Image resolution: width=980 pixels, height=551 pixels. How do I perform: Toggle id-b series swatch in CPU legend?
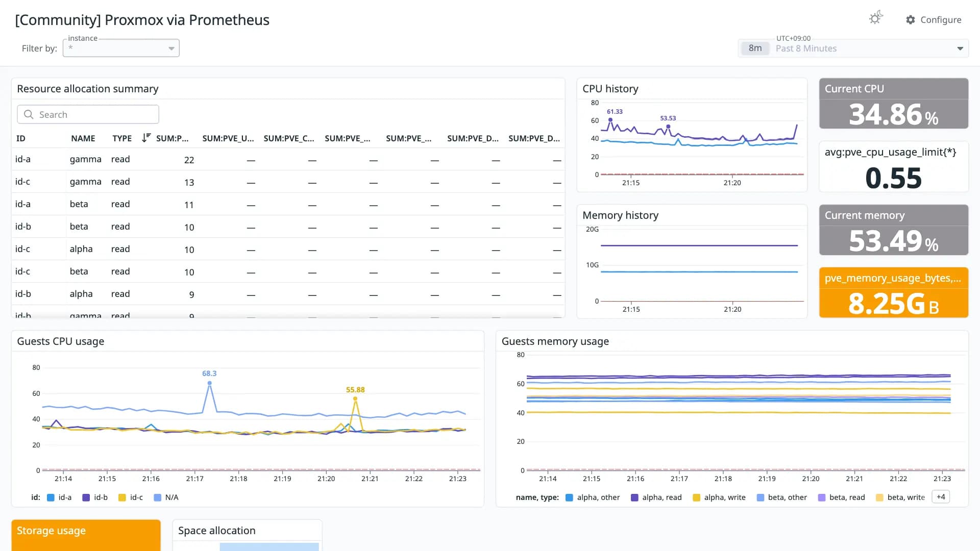point(86,497)
